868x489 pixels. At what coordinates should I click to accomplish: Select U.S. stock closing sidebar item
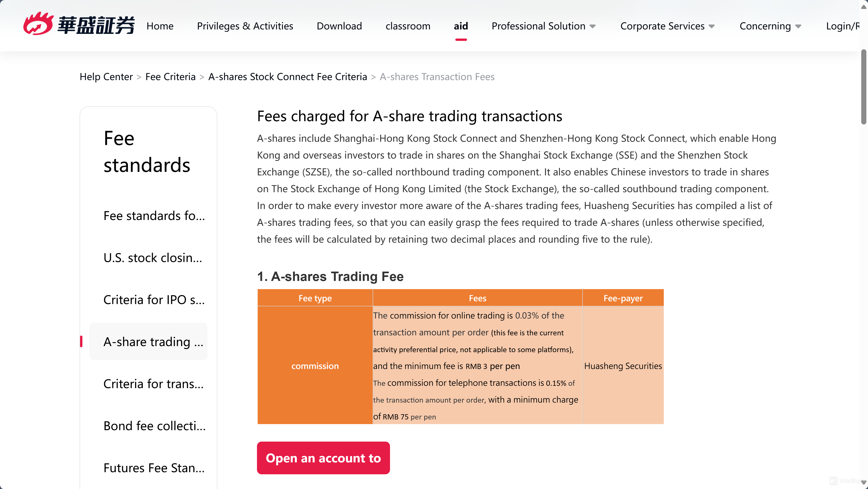pyautogui.click(x=153, y=258)
